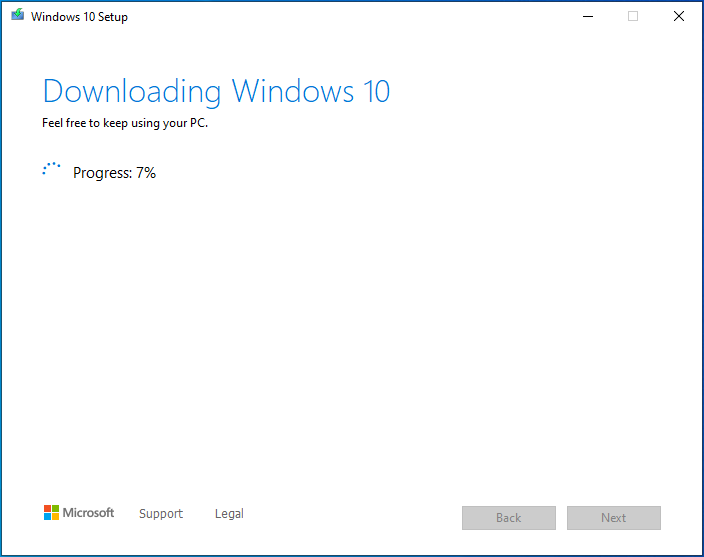Click the word Progress in status line
The image size is (704, 557).
pyautogui.click(x=102, y=173)
